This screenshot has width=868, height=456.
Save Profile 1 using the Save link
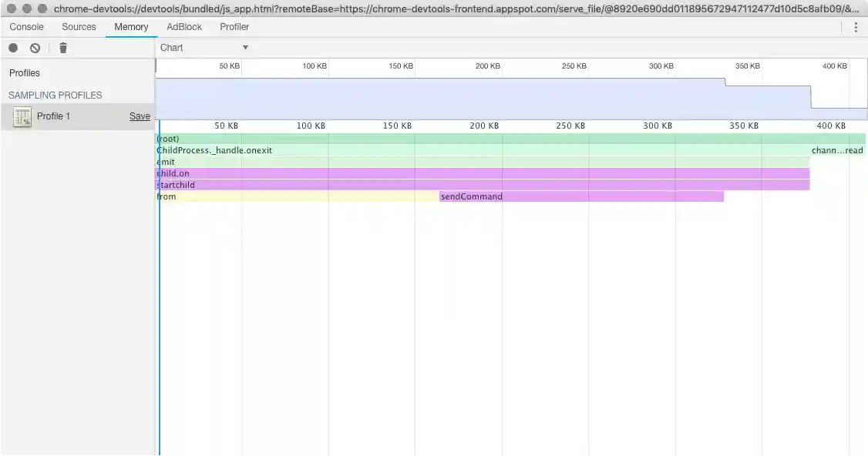click(x=139, y=116)
